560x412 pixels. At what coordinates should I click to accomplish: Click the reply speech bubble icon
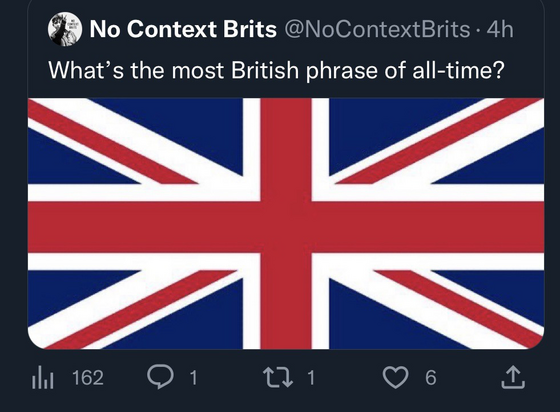pyautogui.click(x=161, y=377)
